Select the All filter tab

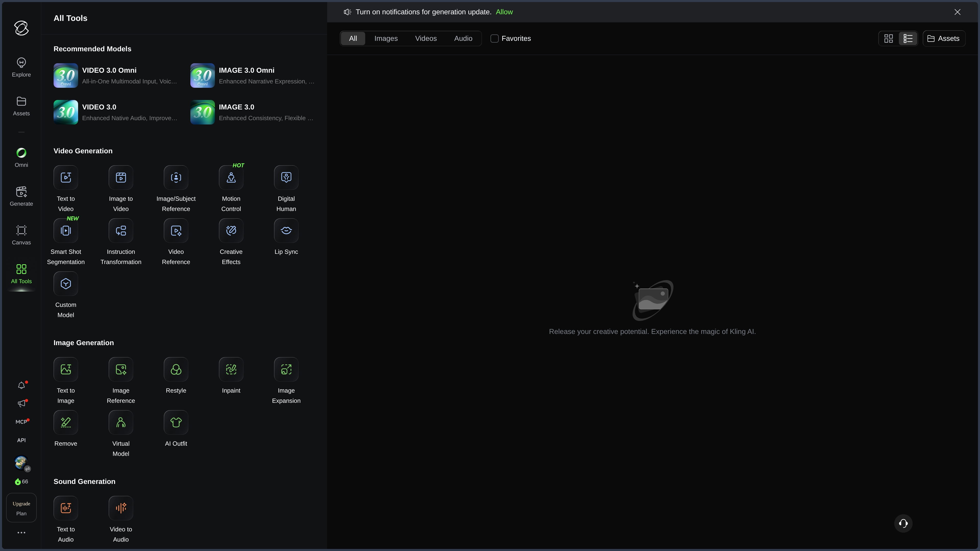[353, 39]
